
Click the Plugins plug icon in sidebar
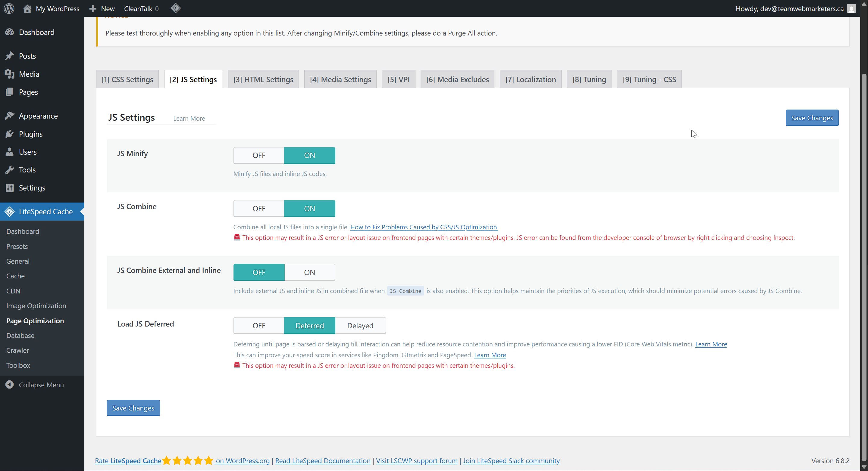[9, 134]
